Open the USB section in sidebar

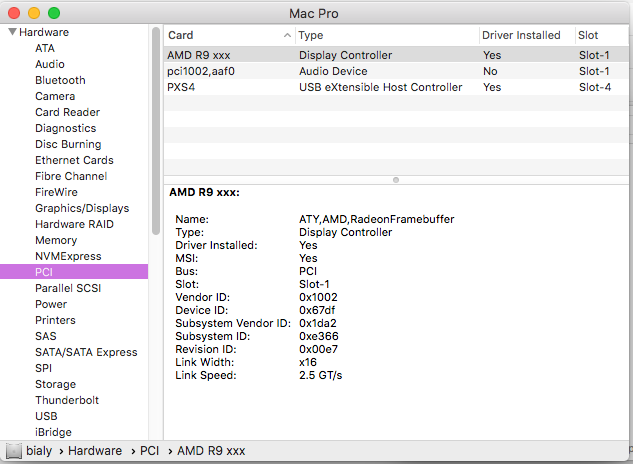[46, 416]
